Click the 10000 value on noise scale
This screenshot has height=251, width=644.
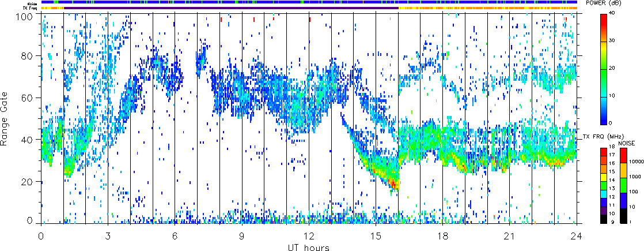coord(635,163)
